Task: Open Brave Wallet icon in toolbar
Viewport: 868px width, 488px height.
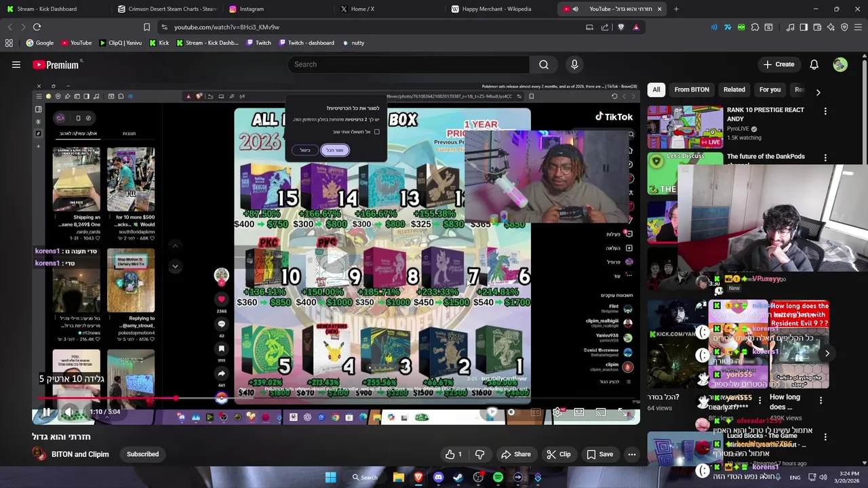Action: [x=817, y=27]
